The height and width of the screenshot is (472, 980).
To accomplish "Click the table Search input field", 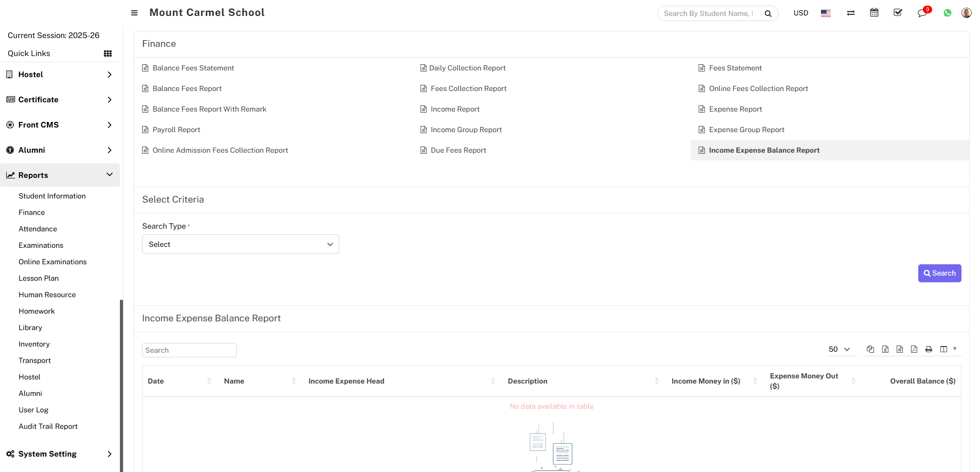I will pos(189,350).
